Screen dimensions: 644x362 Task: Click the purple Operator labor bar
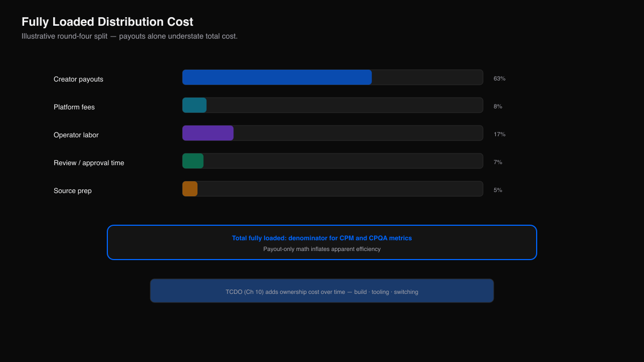[208, 133]
